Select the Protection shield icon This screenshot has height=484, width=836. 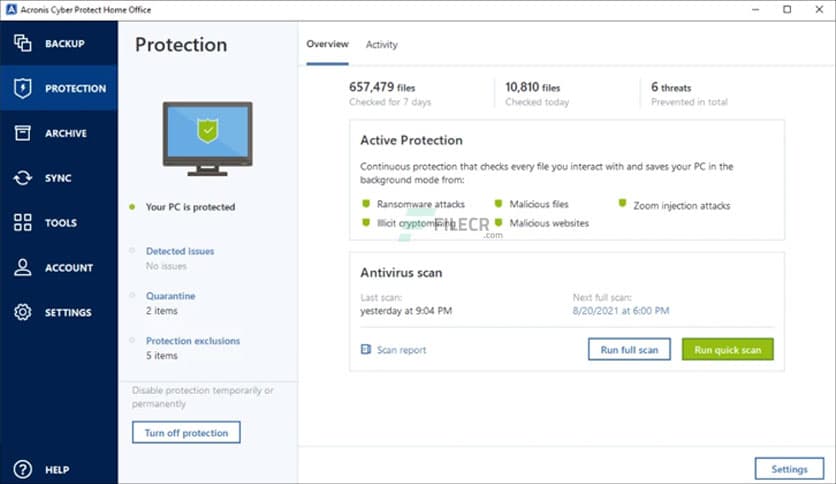(x=22, y=89)
